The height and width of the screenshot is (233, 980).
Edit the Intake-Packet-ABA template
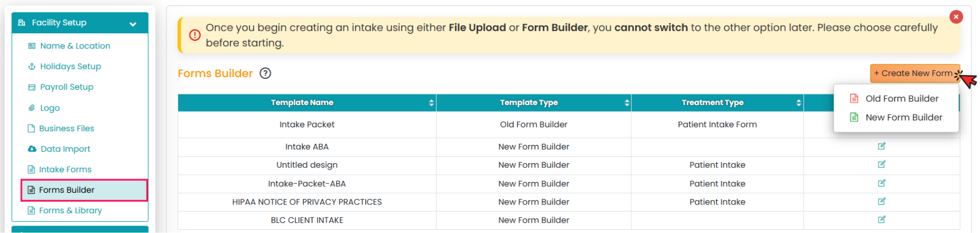(881, 183)
